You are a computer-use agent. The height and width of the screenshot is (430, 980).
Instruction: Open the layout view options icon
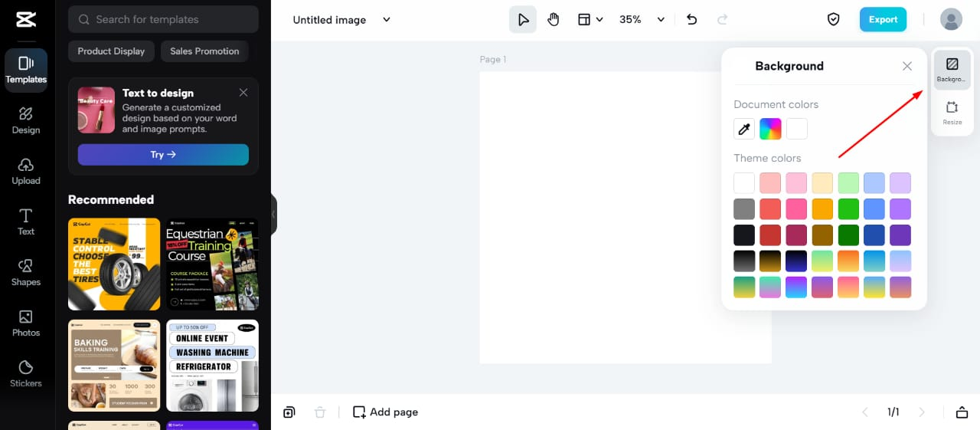tap(584, 20)
